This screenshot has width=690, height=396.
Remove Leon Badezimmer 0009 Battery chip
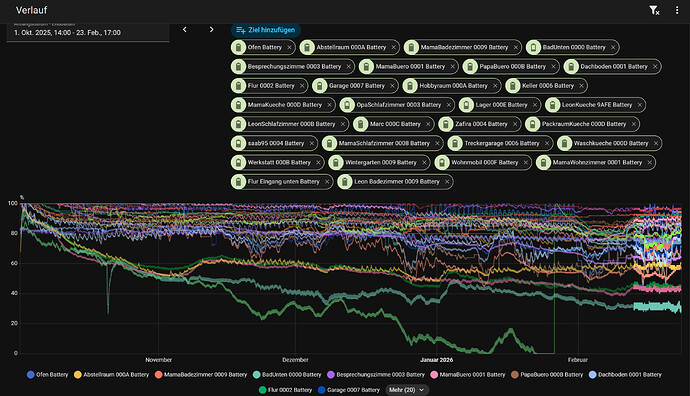coord(447,181)
